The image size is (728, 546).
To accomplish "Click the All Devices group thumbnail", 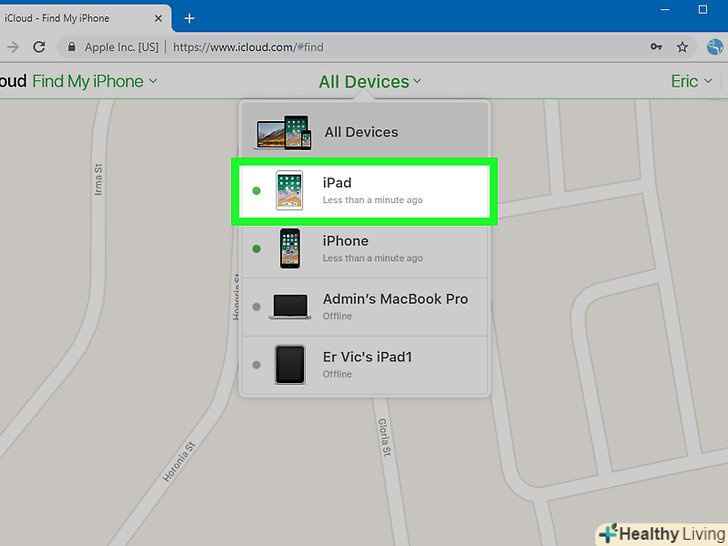I will pos(283,132).
